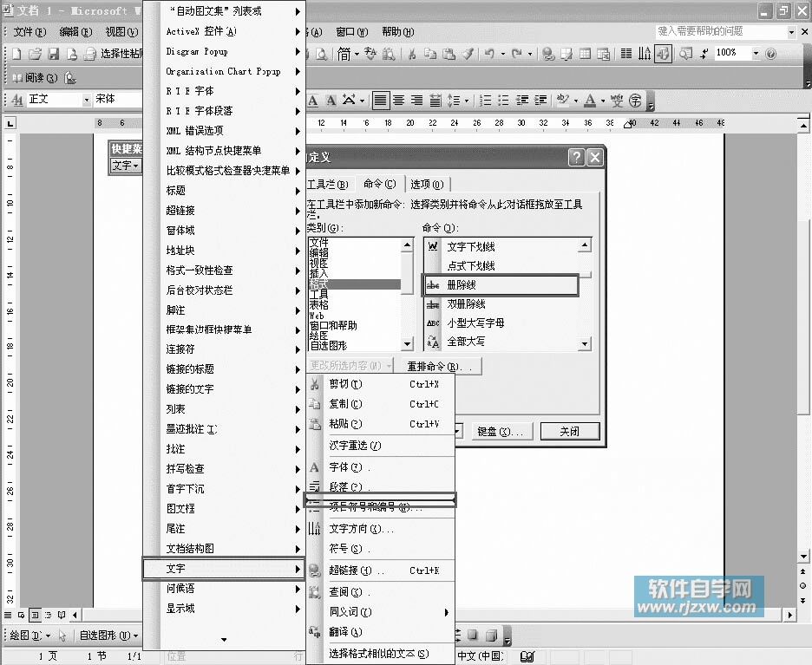The height and width of the screenshot is (665, 812).
Task: Click the Cut scissors toolbar icon
Action: (x=412, y=53)
